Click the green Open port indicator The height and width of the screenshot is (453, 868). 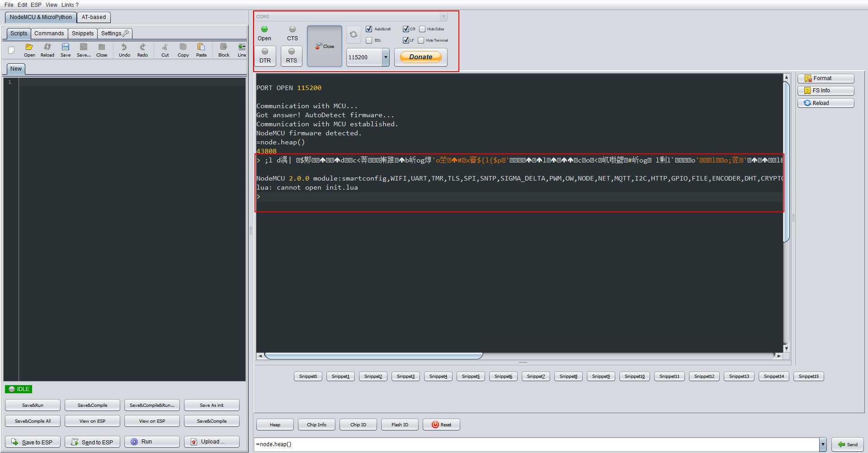(264, 29)
